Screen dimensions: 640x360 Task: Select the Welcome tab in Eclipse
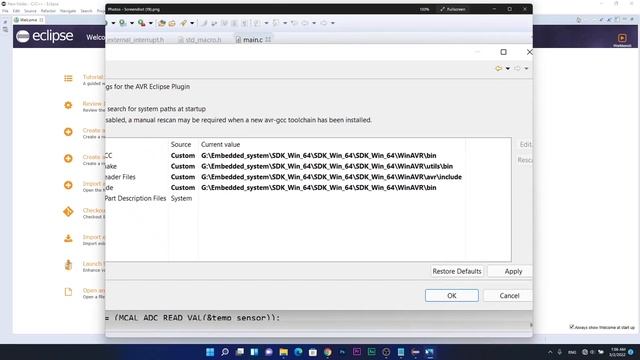point(28,20)
